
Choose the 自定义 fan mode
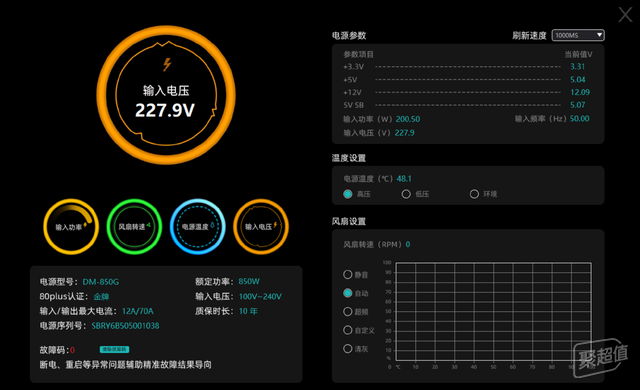click(x=348, y=330)
